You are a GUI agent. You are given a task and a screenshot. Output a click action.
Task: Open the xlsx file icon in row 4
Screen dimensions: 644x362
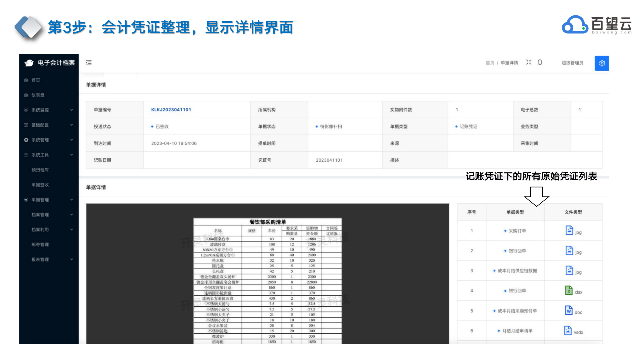coord(569,291)
